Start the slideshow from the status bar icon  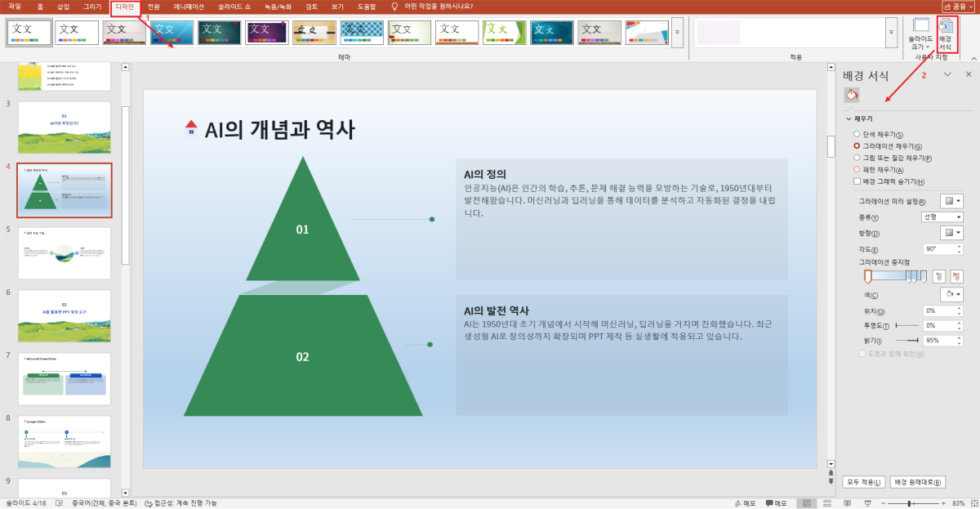869,502
